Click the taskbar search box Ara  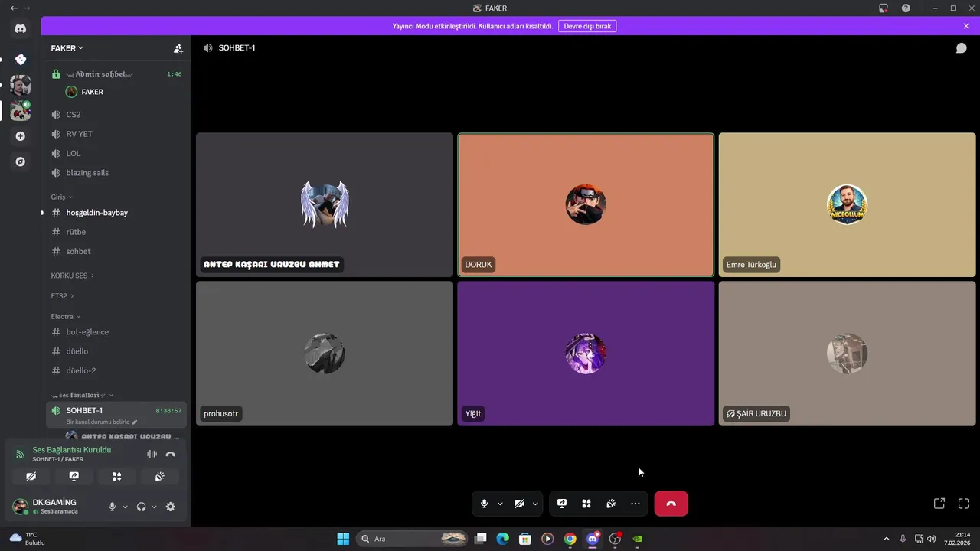click(412, 539)
